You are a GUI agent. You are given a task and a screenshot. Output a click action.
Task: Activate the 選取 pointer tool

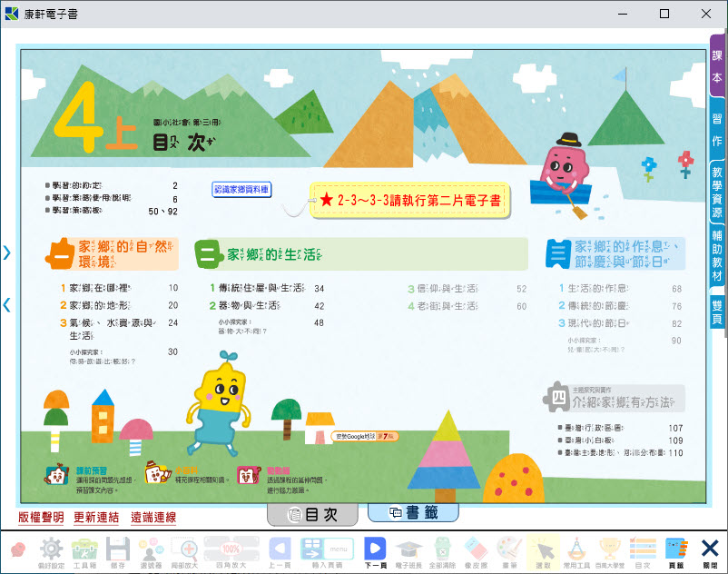click(543, 549)
